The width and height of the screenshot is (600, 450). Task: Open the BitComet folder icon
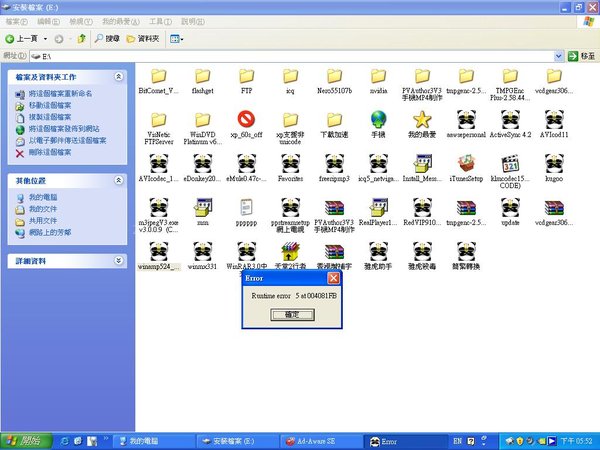click(157, 77)
